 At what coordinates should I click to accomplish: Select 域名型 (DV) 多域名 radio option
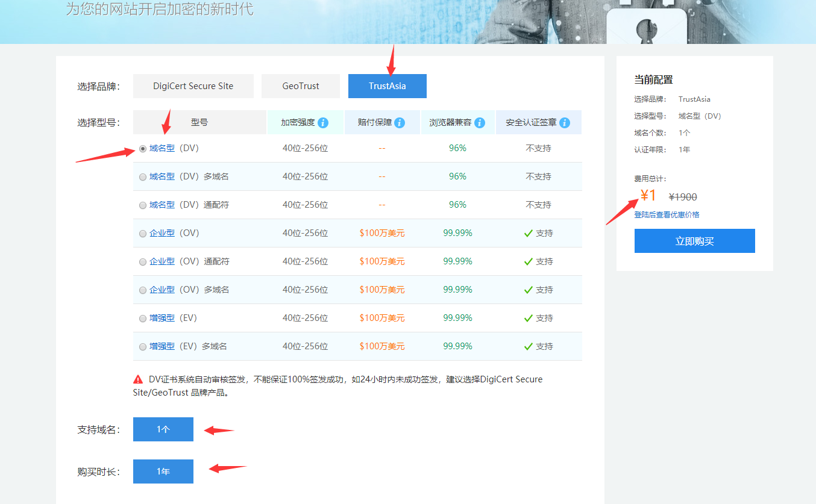click(x=143, y=177)
